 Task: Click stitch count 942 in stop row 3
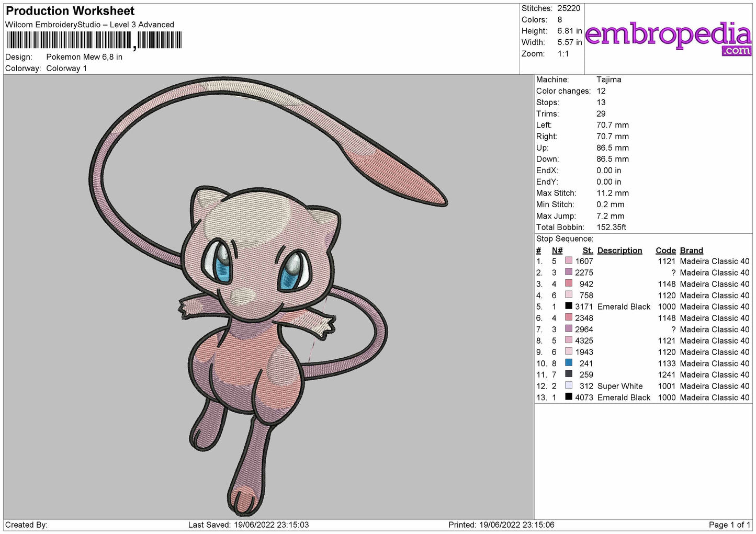[x=586, y=284]
